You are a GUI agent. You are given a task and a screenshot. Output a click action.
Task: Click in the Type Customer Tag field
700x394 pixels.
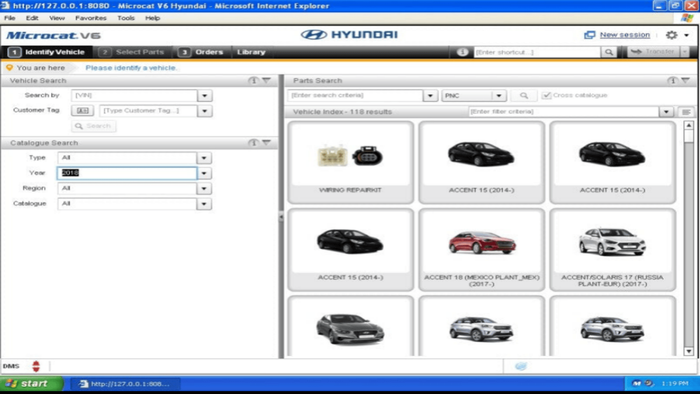click(148, 111)
